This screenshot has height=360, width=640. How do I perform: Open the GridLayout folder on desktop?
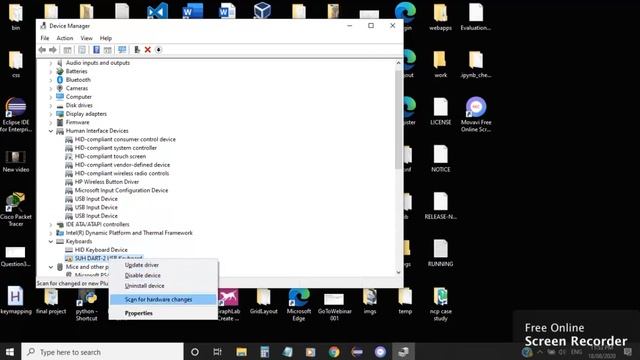[264, 301]
